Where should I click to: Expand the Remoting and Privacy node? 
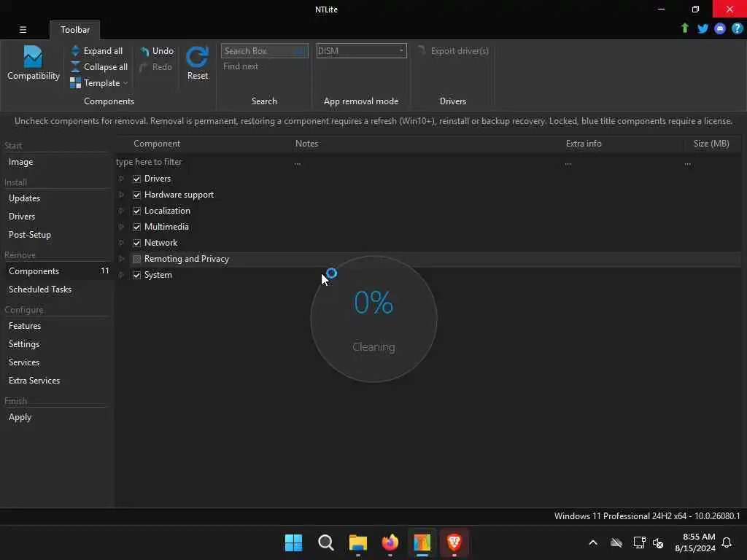pos(122,259)
